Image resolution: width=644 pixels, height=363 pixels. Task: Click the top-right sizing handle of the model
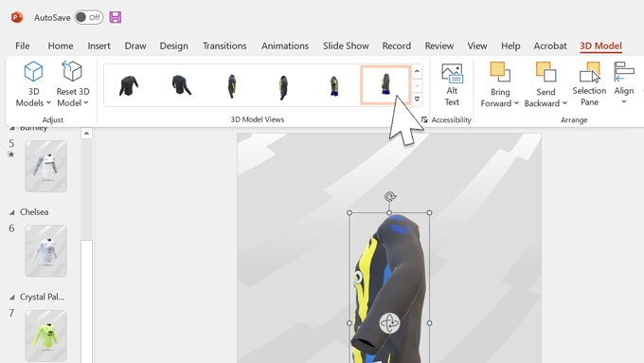click(429, 213)
